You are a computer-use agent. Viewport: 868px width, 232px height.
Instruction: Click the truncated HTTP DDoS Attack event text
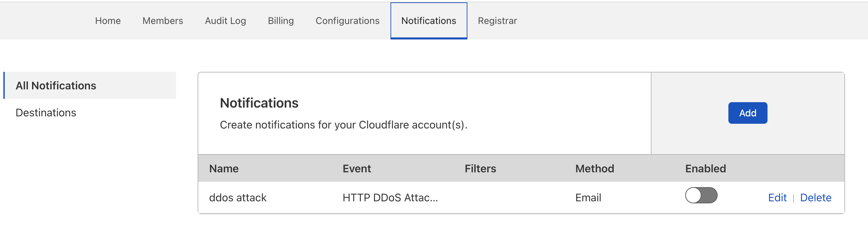(390, 197)
